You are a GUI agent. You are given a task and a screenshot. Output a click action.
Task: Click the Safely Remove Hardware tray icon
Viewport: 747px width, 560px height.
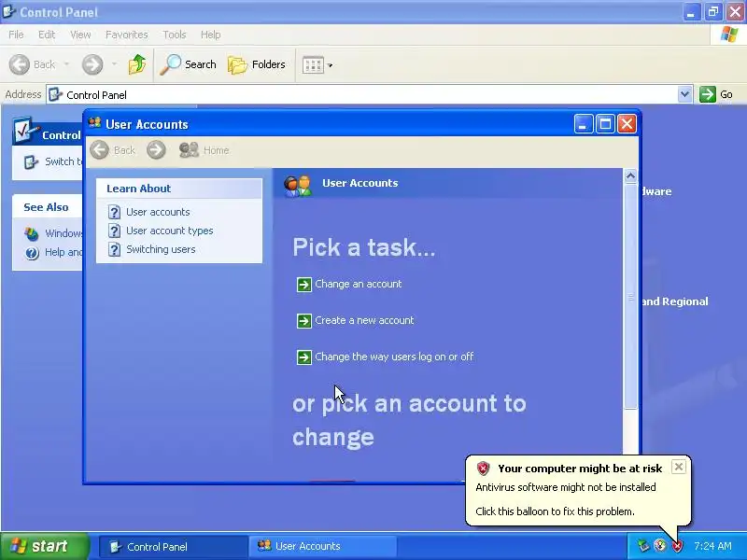tap(643, 546)
